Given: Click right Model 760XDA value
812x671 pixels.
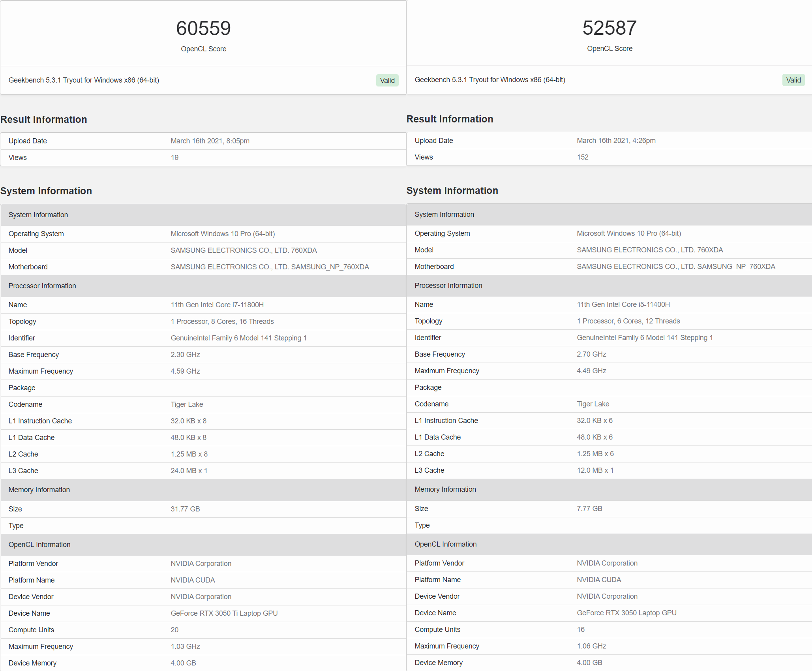Looking at the screenshot, I should (650, 250).
